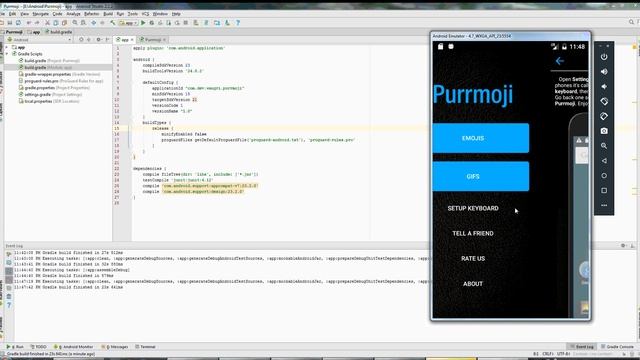Select settings.gradle in project tree

click(x=50, y=94)
